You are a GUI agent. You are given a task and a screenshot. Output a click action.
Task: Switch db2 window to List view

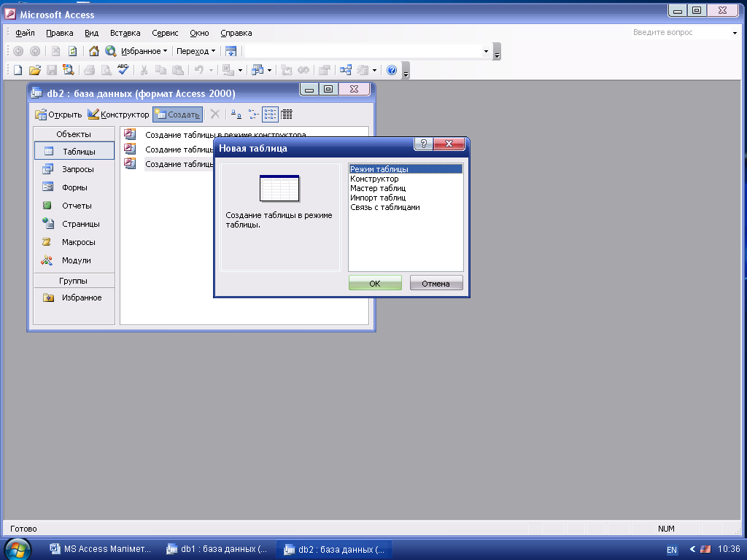[x=270, y=114]
